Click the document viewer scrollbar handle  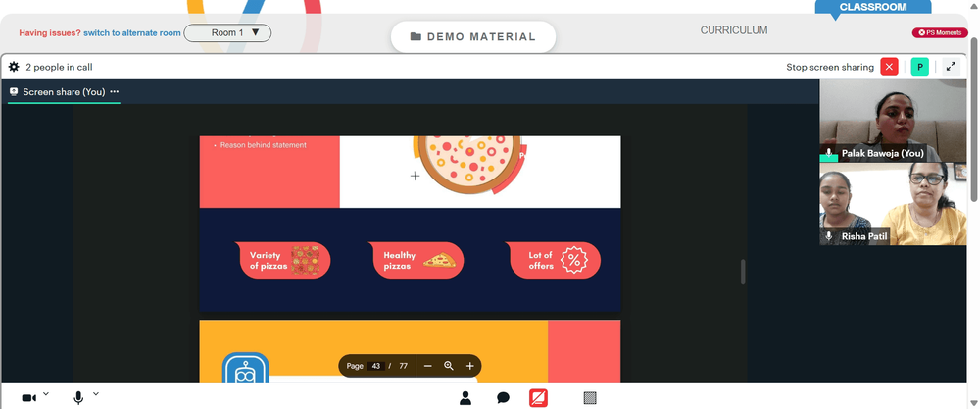(x=743, y=272)
